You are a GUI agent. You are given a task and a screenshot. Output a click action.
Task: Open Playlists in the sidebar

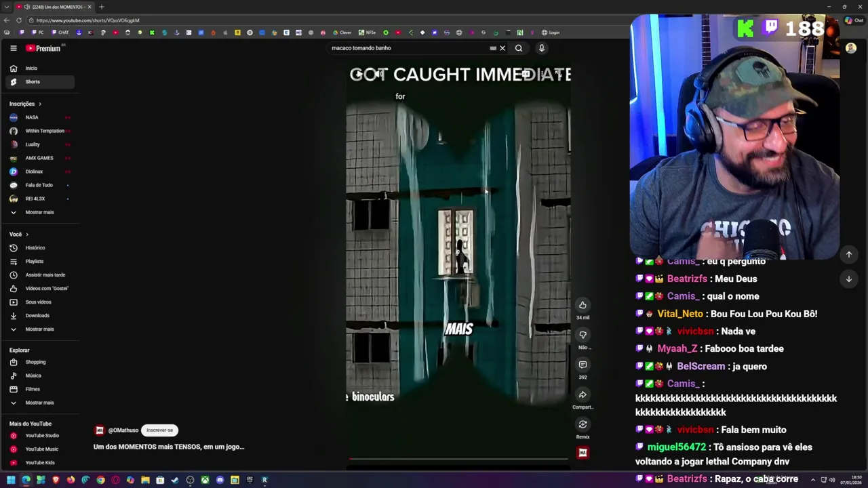click(x=39, y=261)
